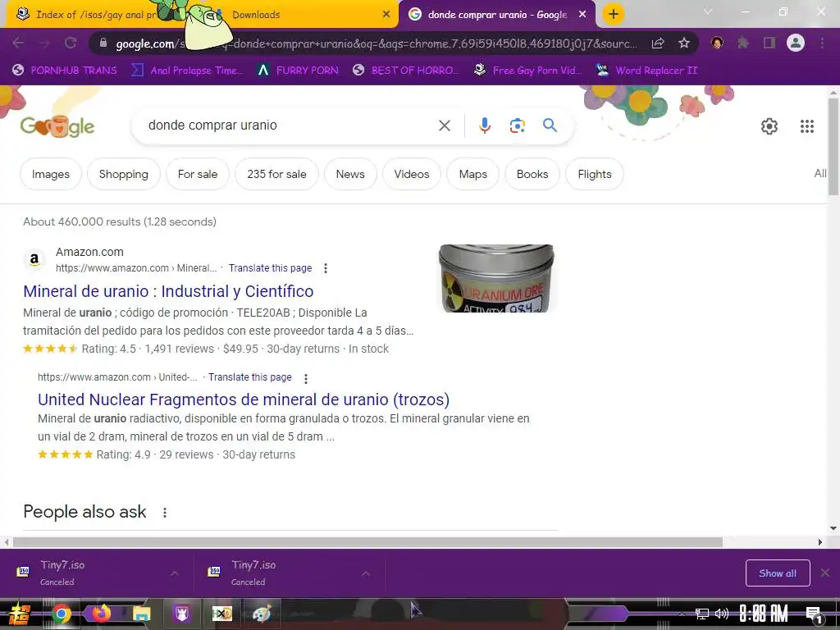Open United Nuclear Fragmentos result link
Image resolution: width=840 pixels, height=630 pixels.
(244, 399)
